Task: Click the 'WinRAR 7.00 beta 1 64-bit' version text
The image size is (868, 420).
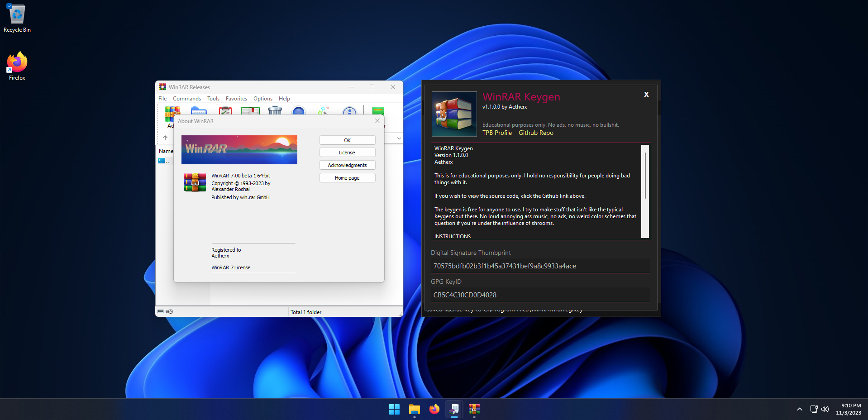Action: pyautogui.click(x=241, y=176)
